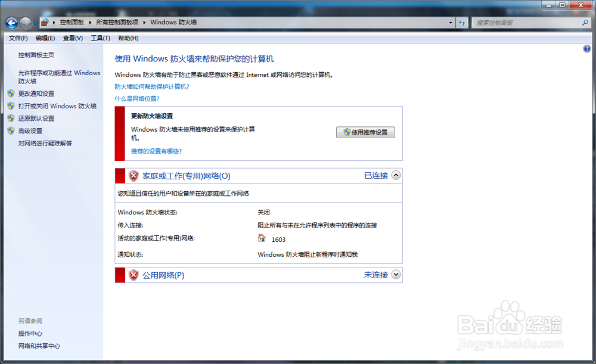Open the recent pages dropdown arrow

pos(35,23)
